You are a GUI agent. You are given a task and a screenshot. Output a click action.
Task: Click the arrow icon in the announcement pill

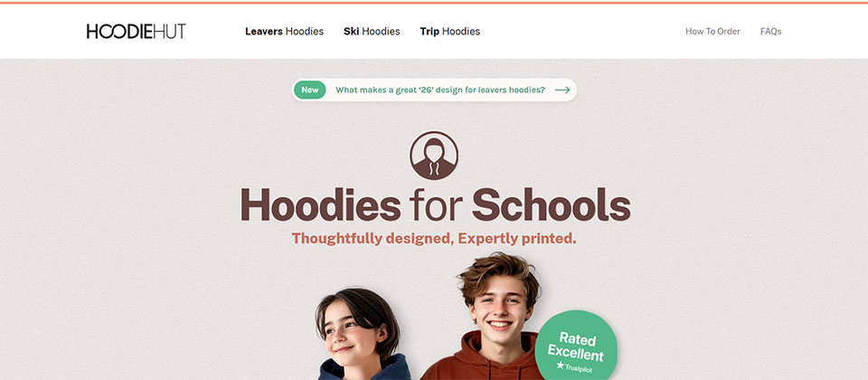coord(562,90)
